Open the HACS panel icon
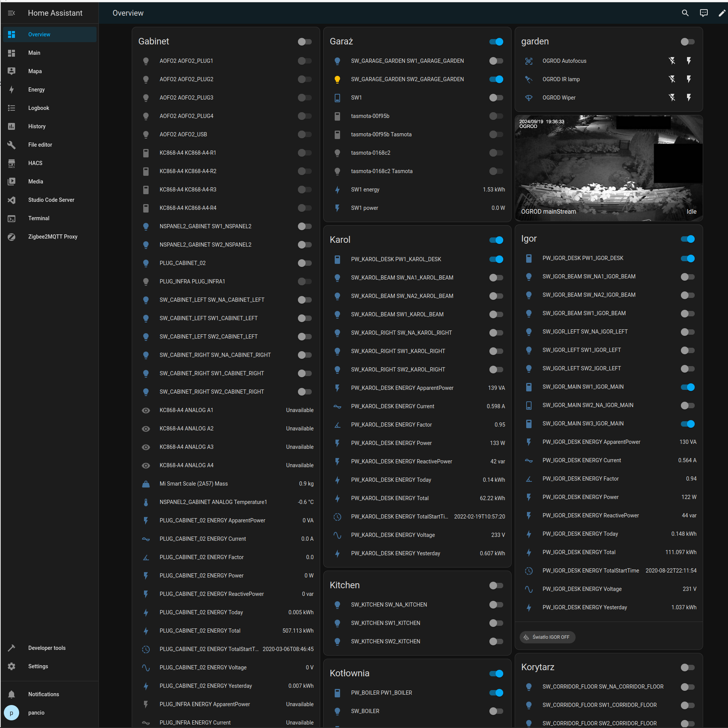Image resolution: width=728 pixels, height=728 pixels. pyautogui.click(x=11, y=163)
